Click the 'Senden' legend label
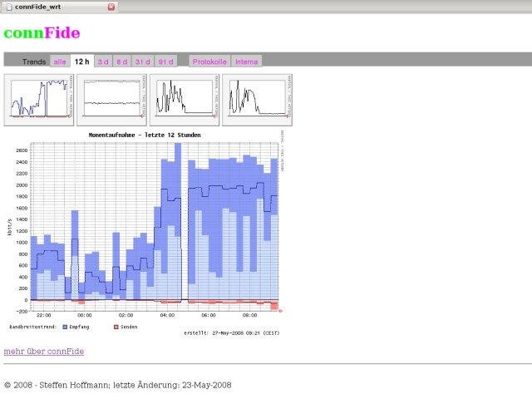The width and height of the screenshot is (532, 399). pos(129,327)
